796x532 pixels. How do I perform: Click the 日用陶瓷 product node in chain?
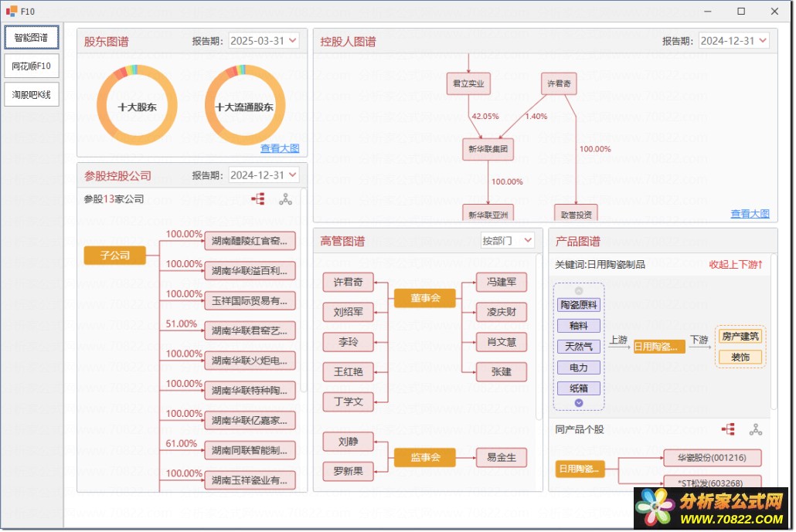(x=659, y=347)
